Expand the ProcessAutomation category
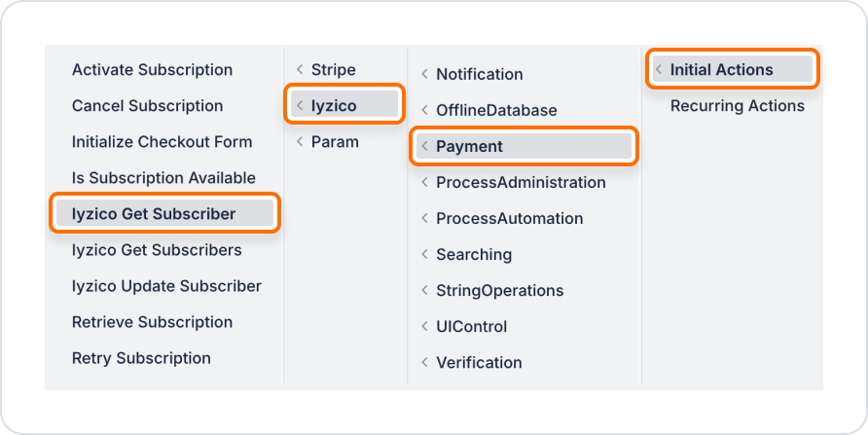This screenshot has height=435, width=868. (x=510, y=219)
